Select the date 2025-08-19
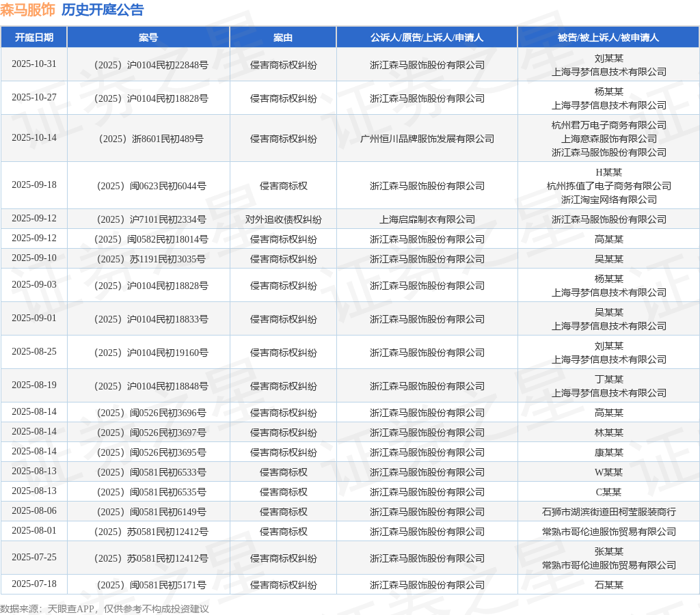 pyautogui.click(x=34, y=385)
